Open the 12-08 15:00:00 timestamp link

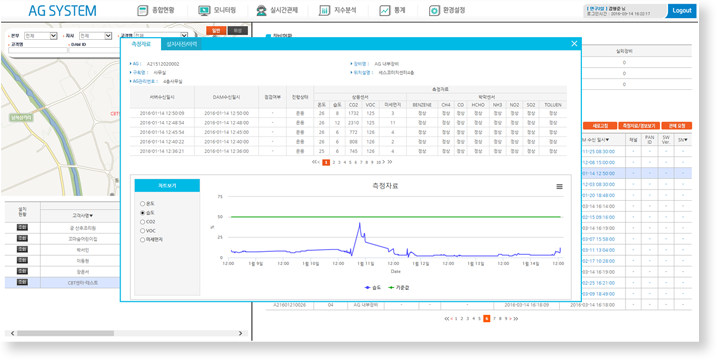[x=598, y=162]
